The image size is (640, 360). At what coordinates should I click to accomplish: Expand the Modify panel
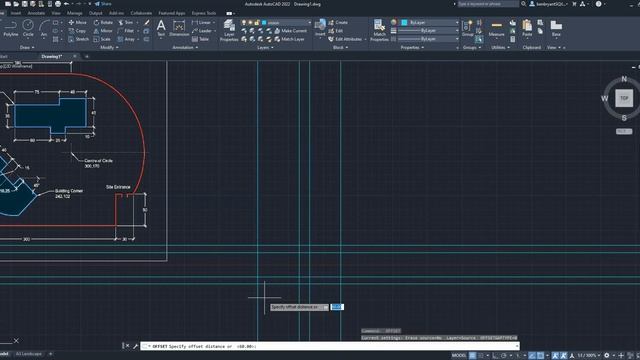click(109, 47)
